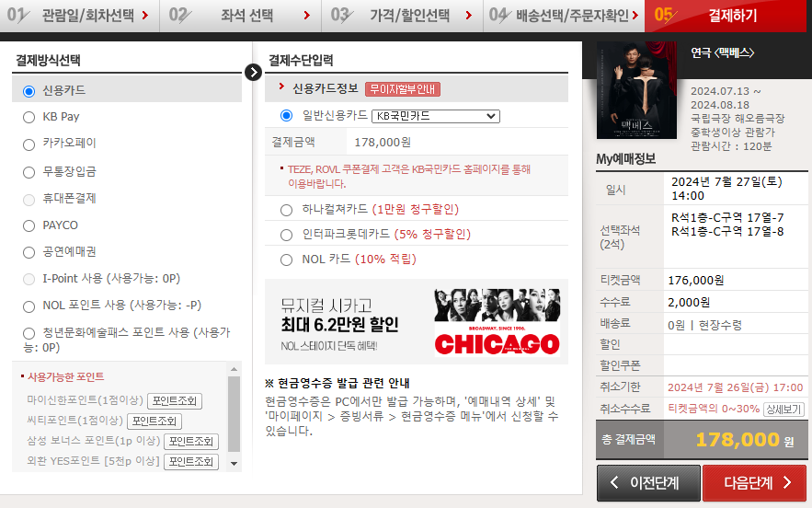Click 포인트조회 for 씨티포인트

(154, 421)
